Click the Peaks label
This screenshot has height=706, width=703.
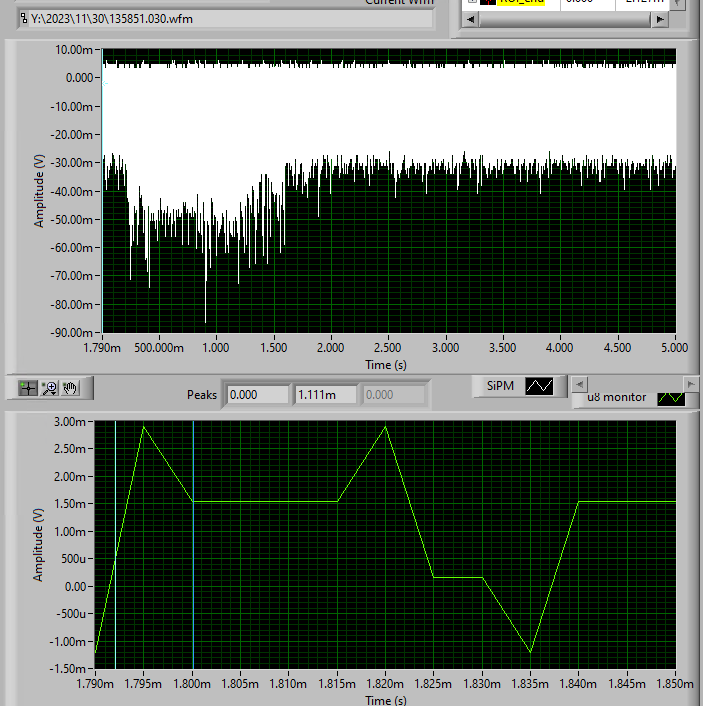click(202, 395)
